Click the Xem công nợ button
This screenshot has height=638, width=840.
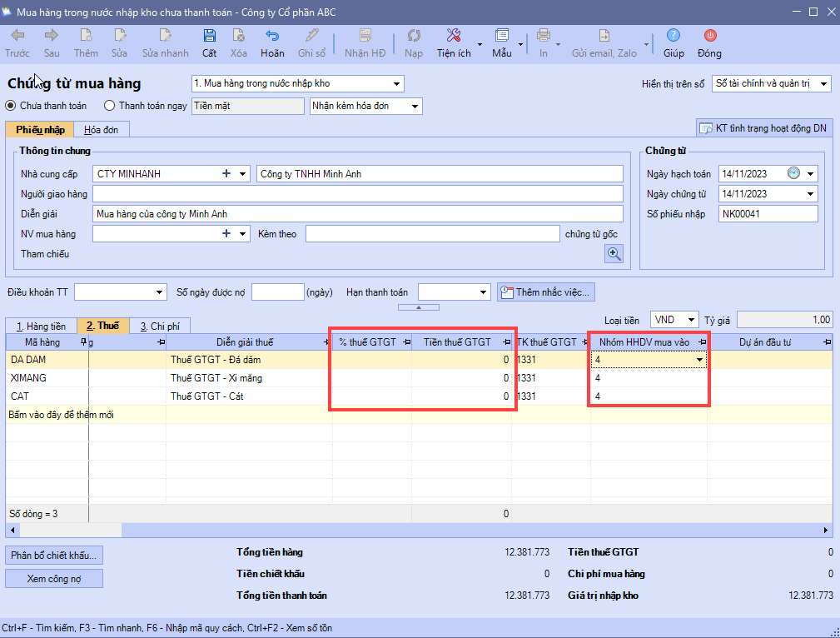pos(54,578)
